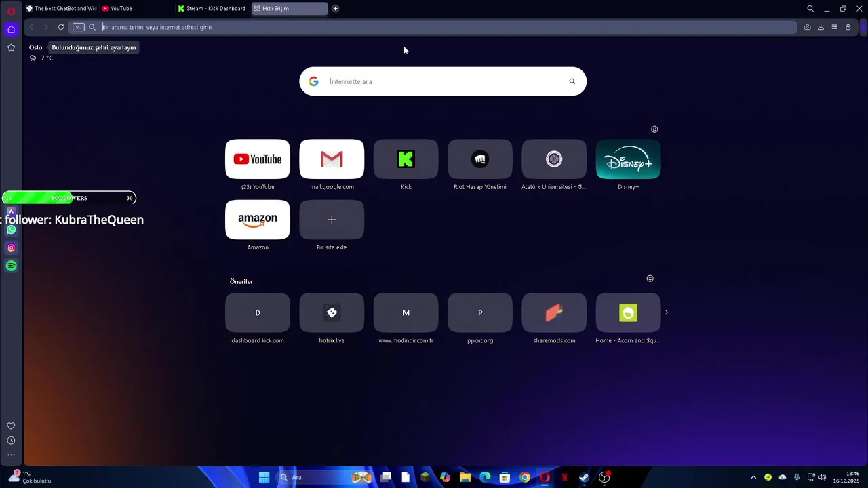
Task: Open Netflix from the taskbar
Action: [x=564, y=477]
